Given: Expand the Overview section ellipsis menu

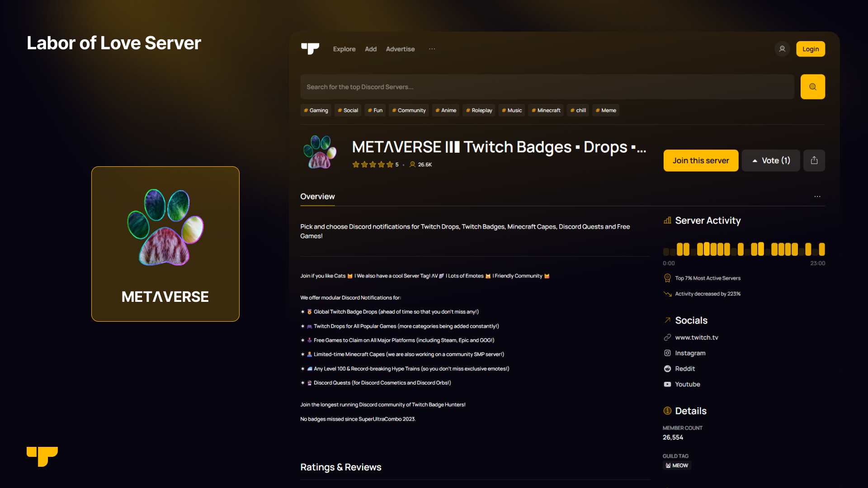Looking at the screenshot, I should pyautogui.click(x=817, y=197).
